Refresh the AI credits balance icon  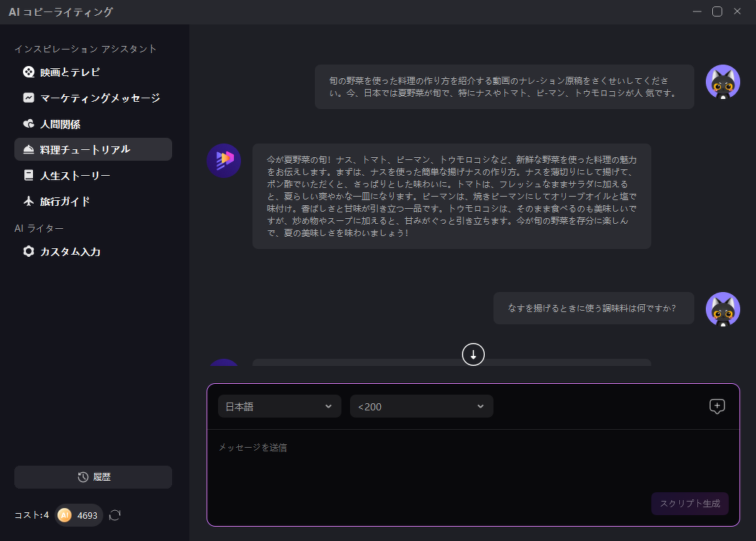click(115, 515)
